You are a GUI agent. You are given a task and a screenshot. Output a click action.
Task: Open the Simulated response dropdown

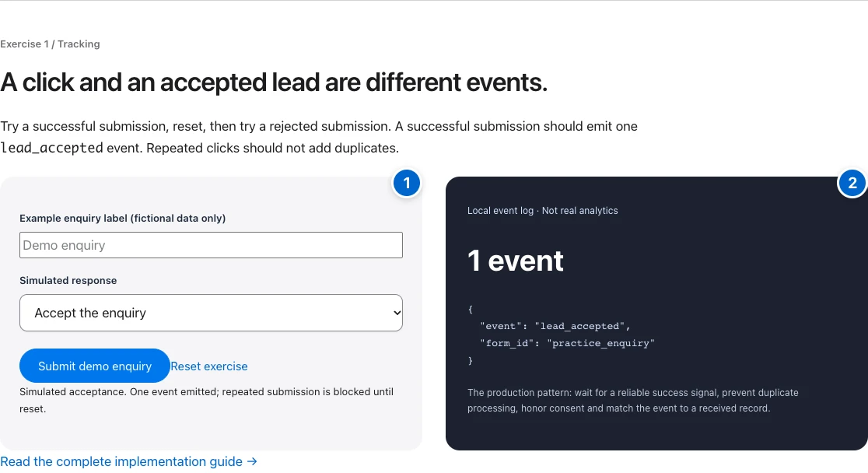211,313
